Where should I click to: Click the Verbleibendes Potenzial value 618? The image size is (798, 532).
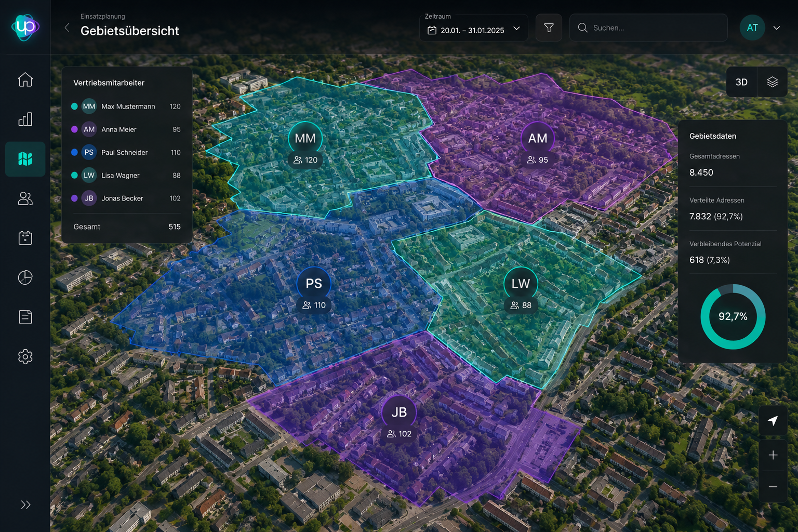(697, 260)
